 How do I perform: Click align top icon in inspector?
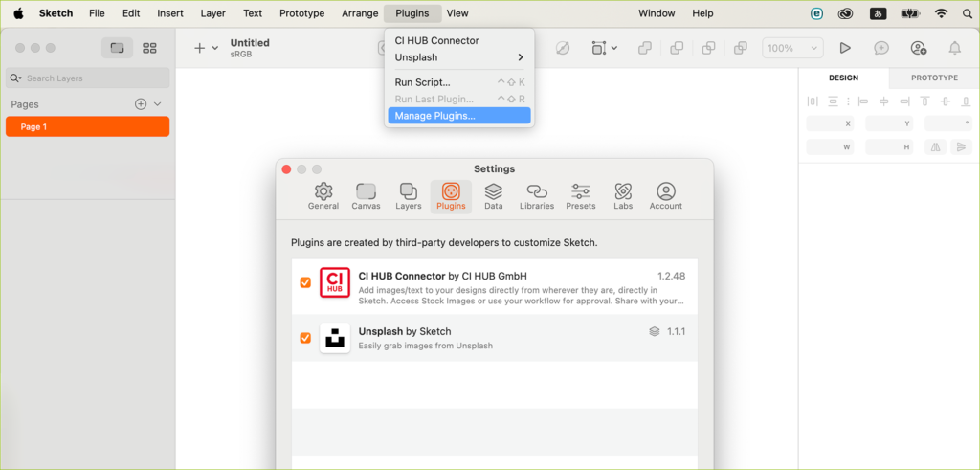(925, 101)
